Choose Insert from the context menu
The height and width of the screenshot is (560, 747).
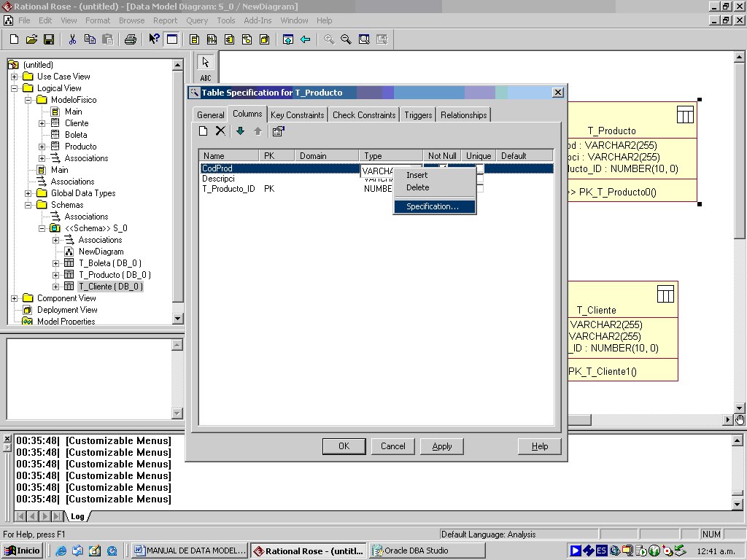coord(435,175)
